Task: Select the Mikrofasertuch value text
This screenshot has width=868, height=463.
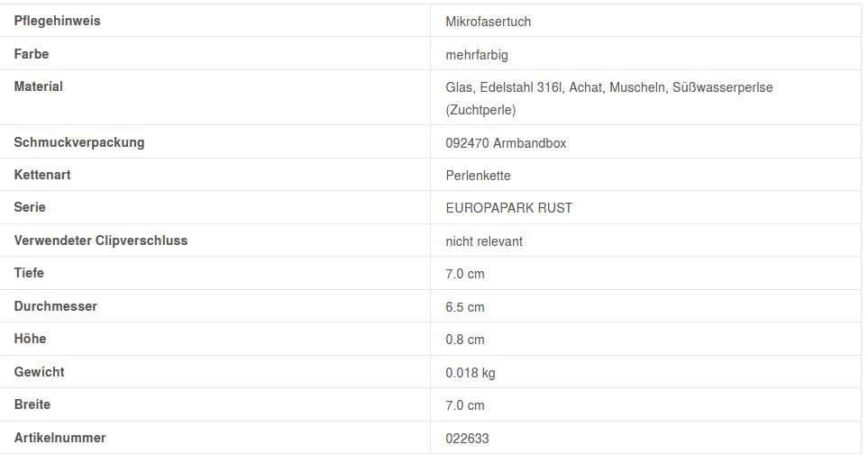Action: (x=488, y=22)
